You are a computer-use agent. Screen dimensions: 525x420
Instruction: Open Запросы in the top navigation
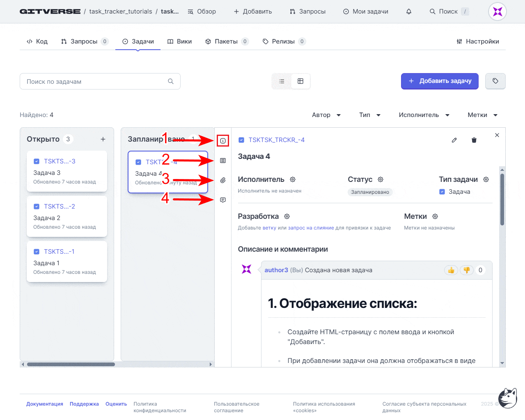pos(307,11)
